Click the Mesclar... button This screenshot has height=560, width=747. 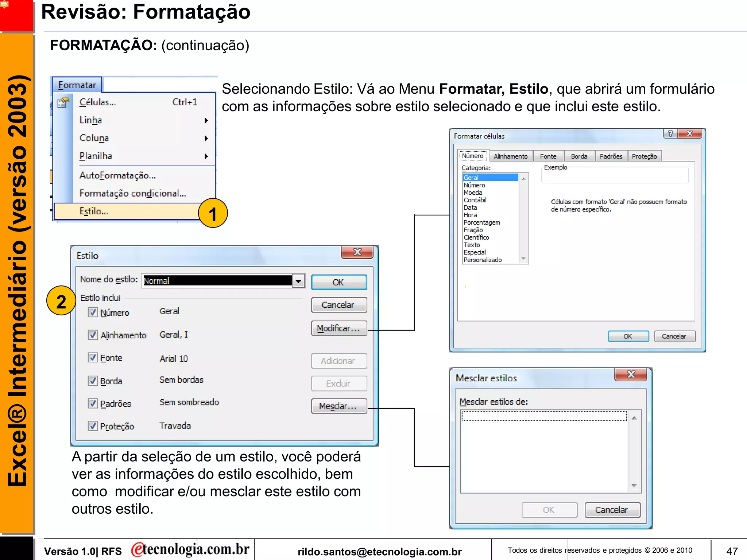(339, 406)
